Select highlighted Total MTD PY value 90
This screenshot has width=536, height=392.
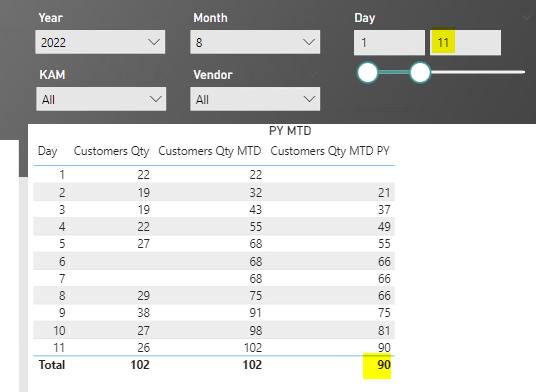point(384,365)
